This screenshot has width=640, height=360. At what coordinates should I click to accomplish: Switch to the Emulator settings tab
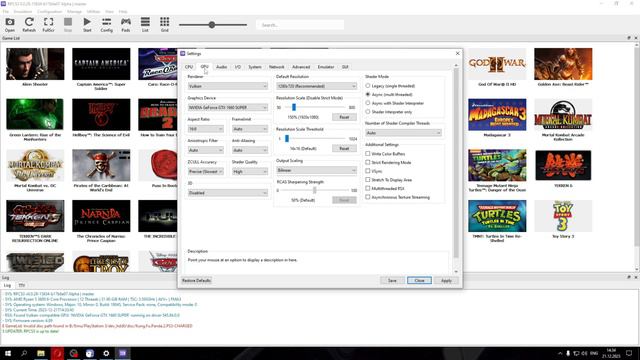pos(326,67)
